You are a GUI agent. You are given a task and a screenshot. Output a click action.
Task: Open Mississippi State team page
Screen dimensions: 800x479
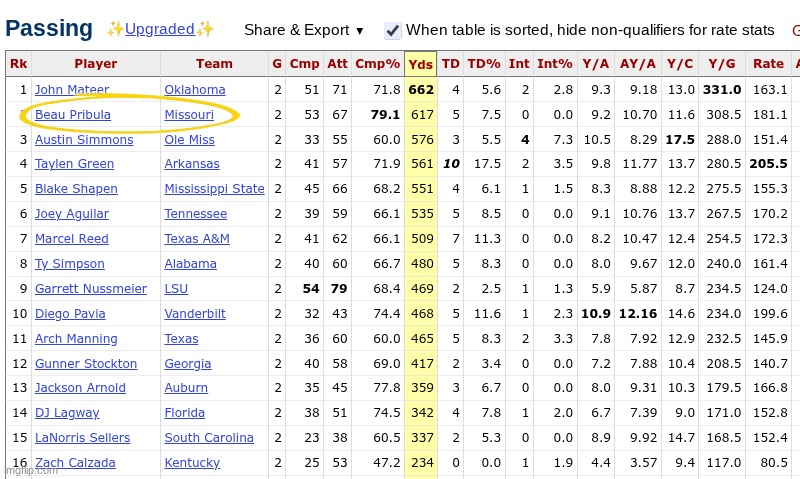pyautogui.click(x=214, y=189)
